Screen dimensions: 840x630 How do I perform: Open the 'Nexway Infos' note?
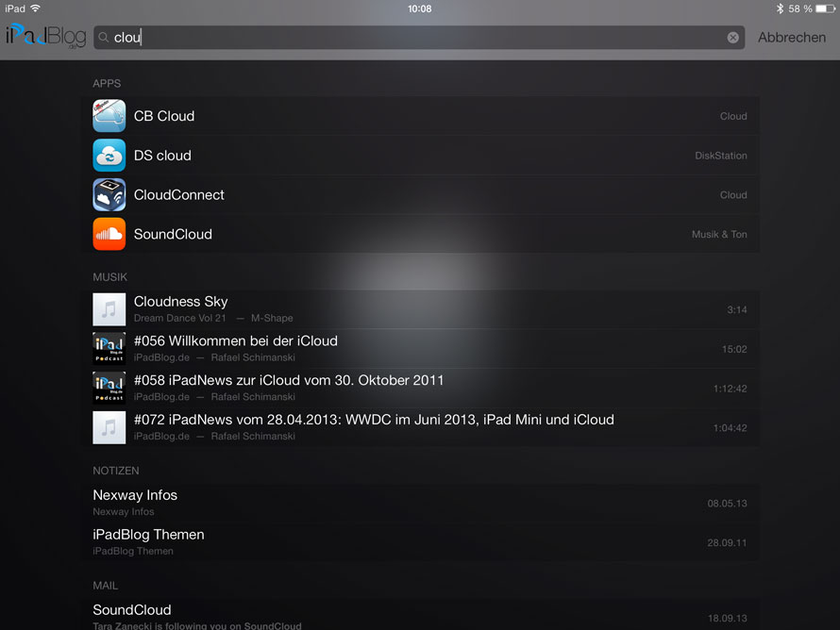click(x=420, y=503)
